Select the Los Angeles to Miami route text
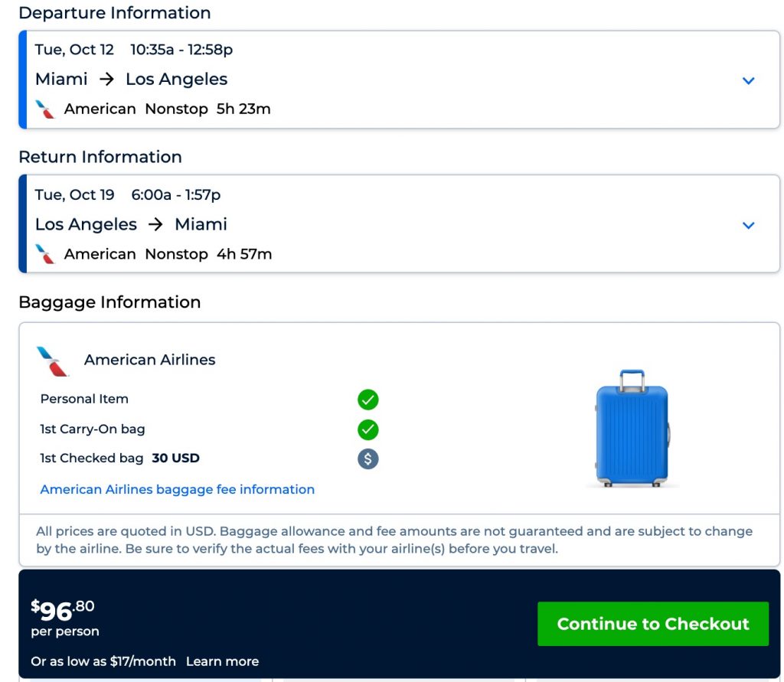 pyautogui.click(x=132, y=224)
